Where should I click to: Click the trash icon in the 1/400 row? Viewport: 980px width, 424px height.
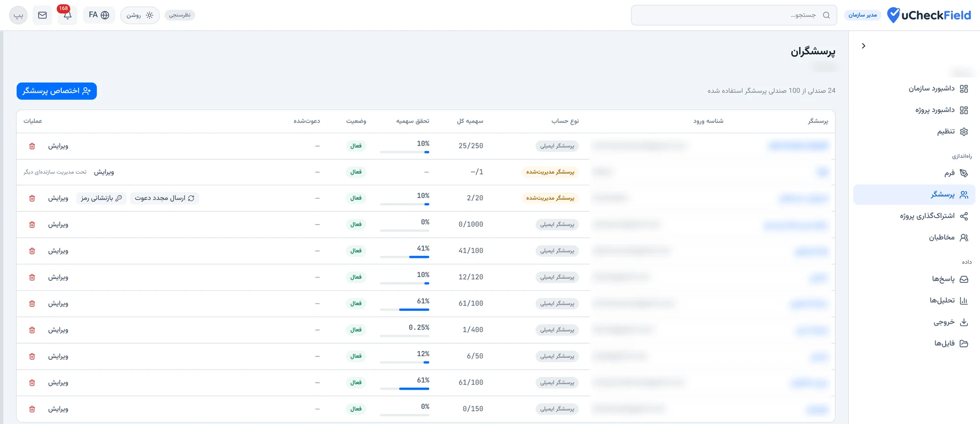tap(32, 330)
